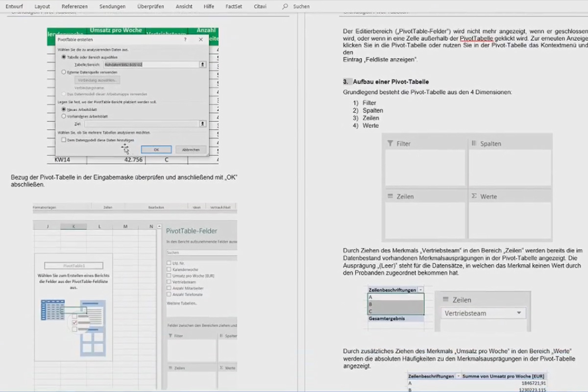Open the Layout ribbon tab
The height and width of the screenshot is (392, 588).
click(x=43, y=6)
